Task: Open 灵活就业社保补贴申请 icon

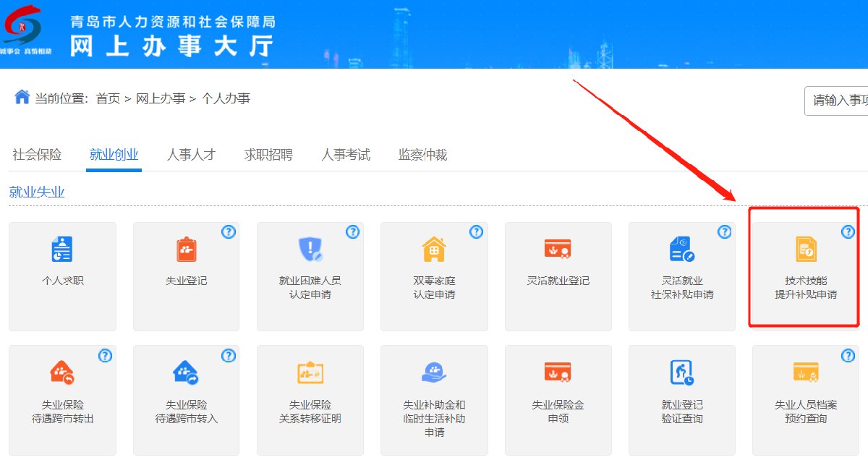Action: [682, 250]
